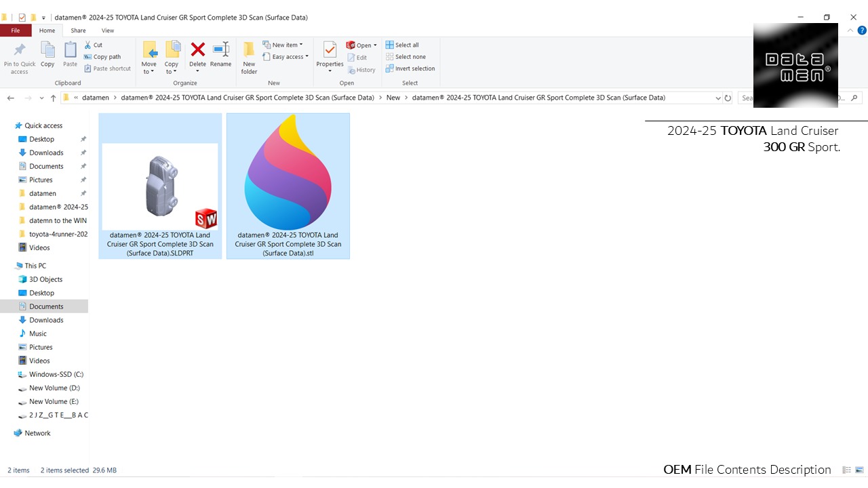Image resolution: width=868 pixels, height=488 pixels.
Task: Open pinned Downloads under Quick access
Action: tap(46, 152)
